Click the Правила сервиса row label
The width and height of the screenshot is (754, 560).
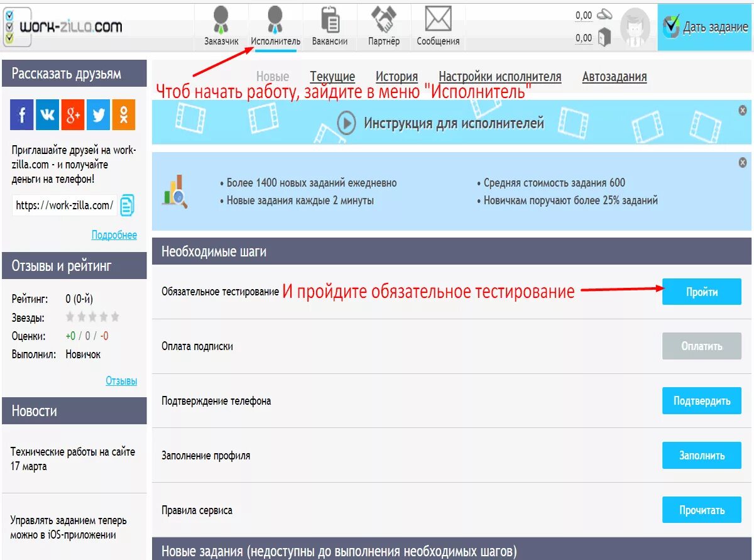click(x=197, y=510)
